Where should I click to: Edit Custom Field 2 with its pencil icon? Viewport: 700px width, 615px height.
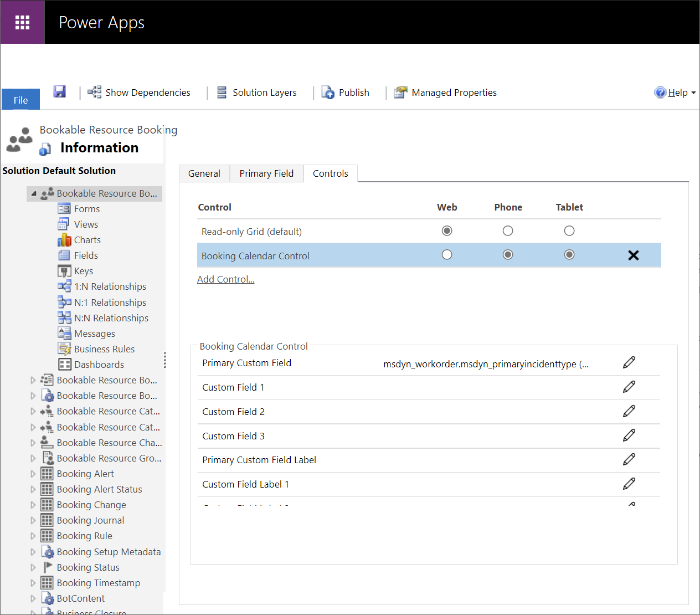click(x=629, y=411)
